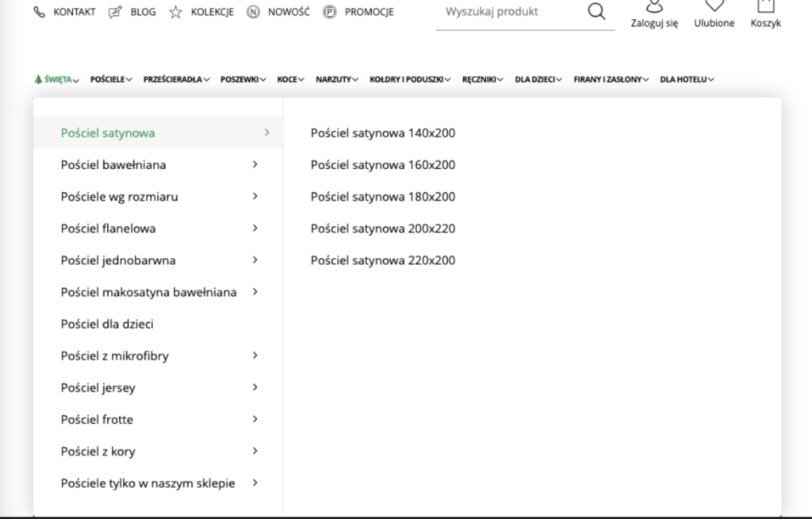Select Pościele wg rozmiaru category
The height and width of the screenshot is (519, 812).
(x=119, y=197)
